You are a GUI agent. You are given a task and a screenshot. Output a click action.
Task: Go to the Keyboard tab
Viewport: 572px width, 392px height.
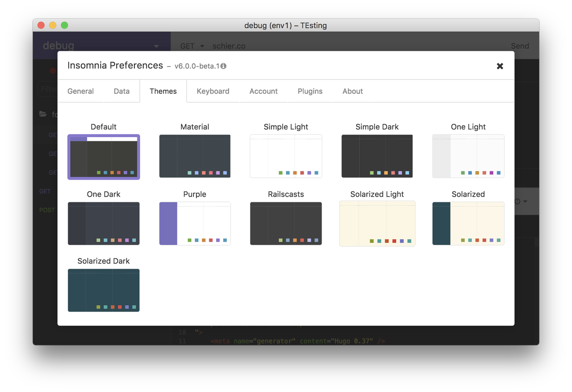[x=213, y=91]
